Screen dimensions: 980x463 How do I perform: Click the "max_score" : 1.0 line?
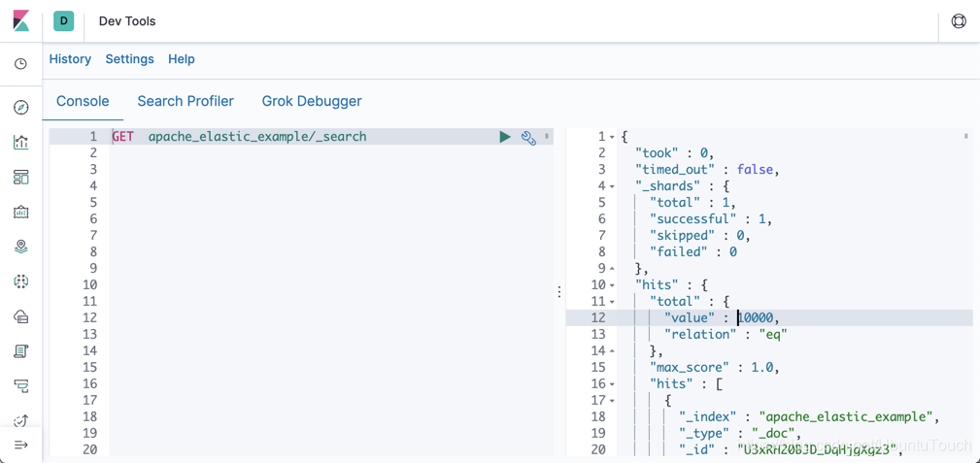pos(715,368)
